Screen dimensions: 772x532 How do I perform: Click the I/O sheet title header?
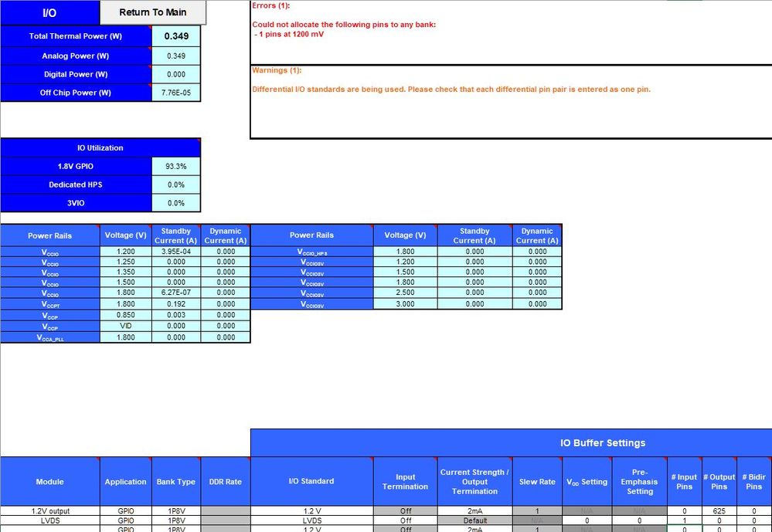49,12
